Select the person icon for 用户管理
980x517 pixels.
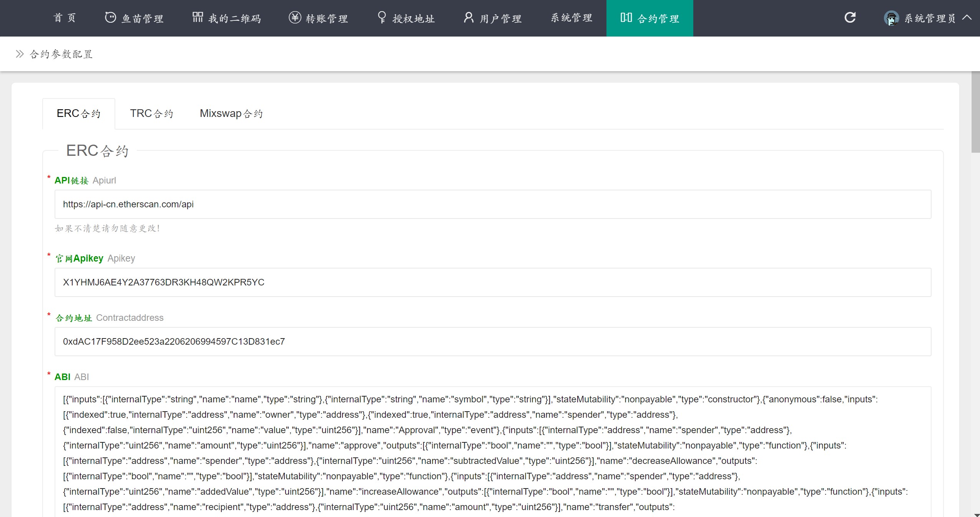468,17
